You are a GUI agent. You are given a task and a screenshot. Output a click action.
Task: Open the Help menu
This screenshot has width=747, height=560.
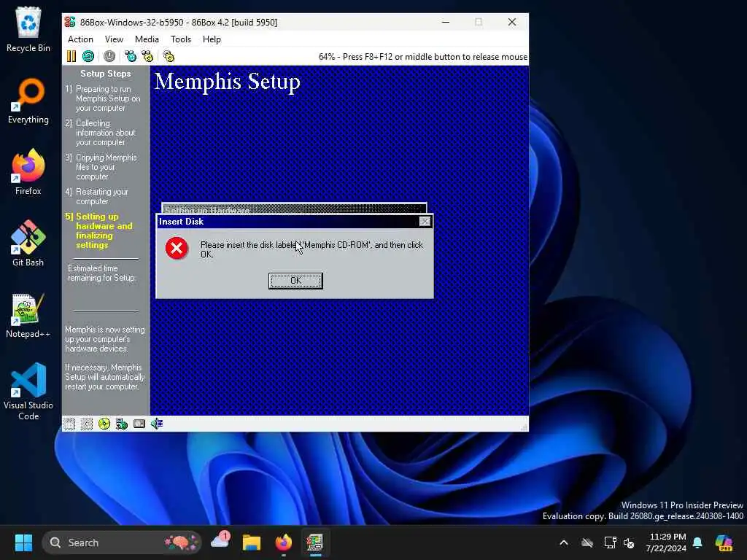coord(212,39)
